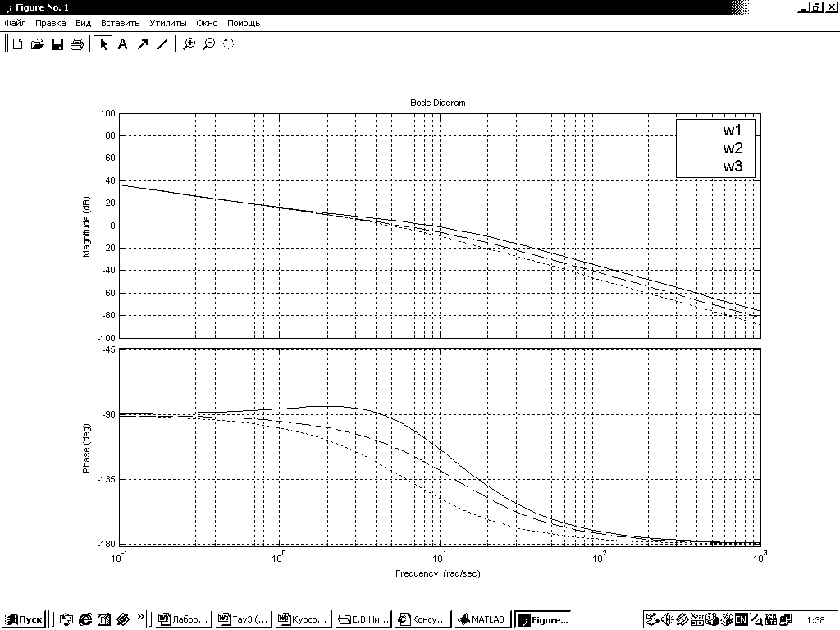
Task: Open a file using the folder icon
Action: tap(37, 44)
